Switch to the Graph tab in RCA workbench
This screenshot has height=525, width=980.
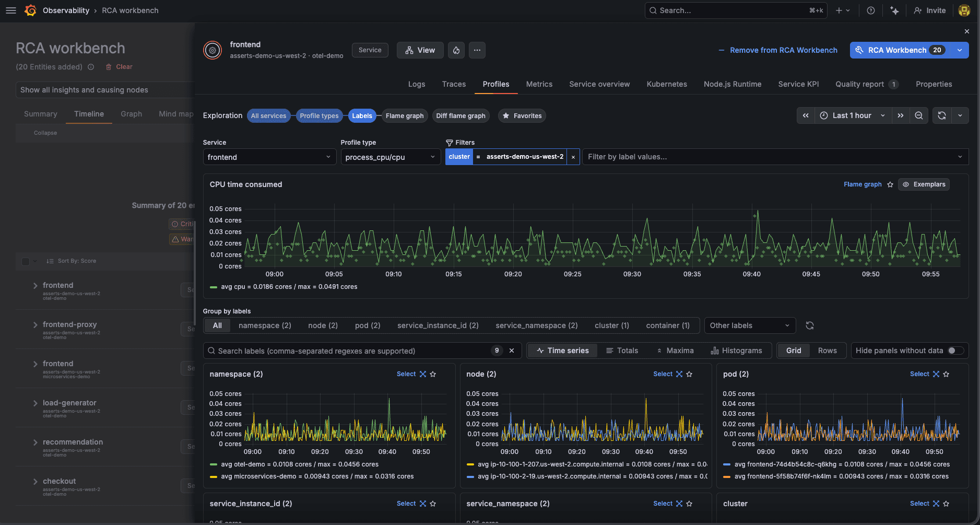pyautogui.click(x=131, y=114)
